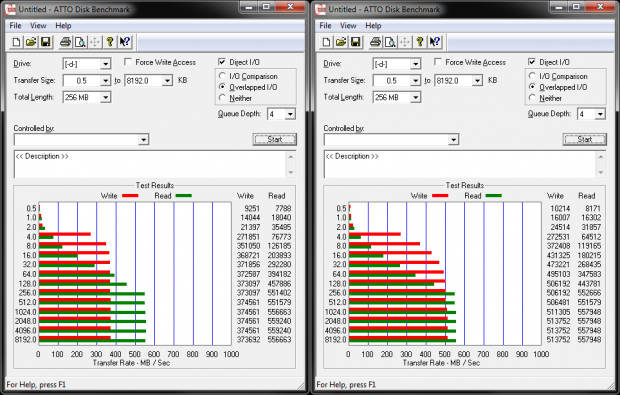Click the Open folder icon in left window
The image size is (620, 395).
coord(31,42)
